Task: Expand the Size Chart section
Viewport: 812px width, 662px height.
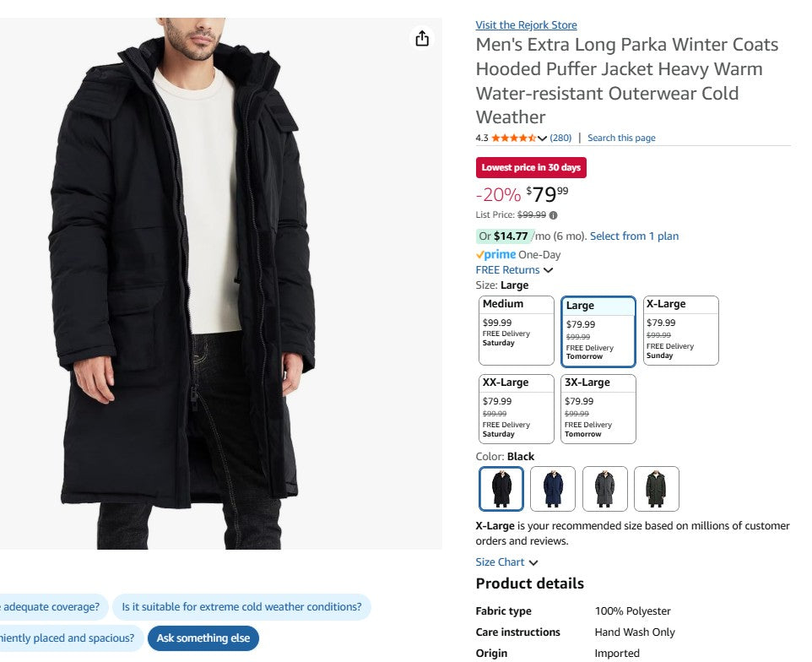Action: click(x=506, y=562)
